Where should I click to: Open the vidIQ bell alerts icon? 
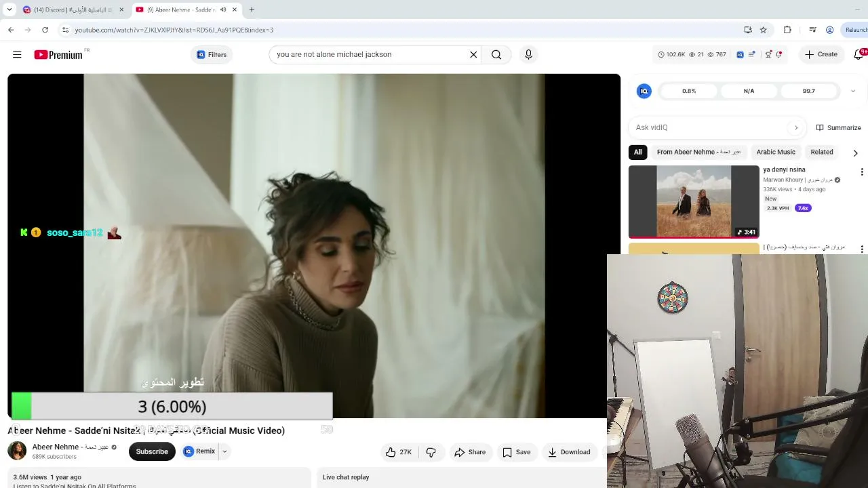pos(779,54)
